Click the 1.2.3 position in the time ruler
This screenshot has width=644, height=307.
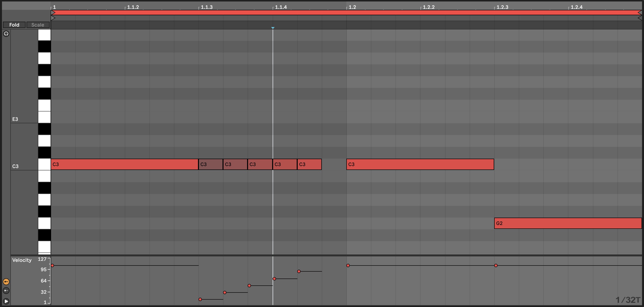click(x=502, y=7)
